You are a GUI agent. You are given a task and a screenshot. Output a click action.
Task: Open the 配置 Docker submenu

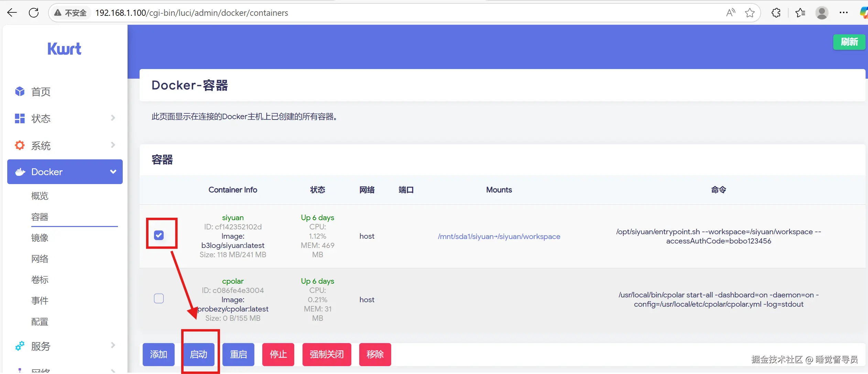40,321
